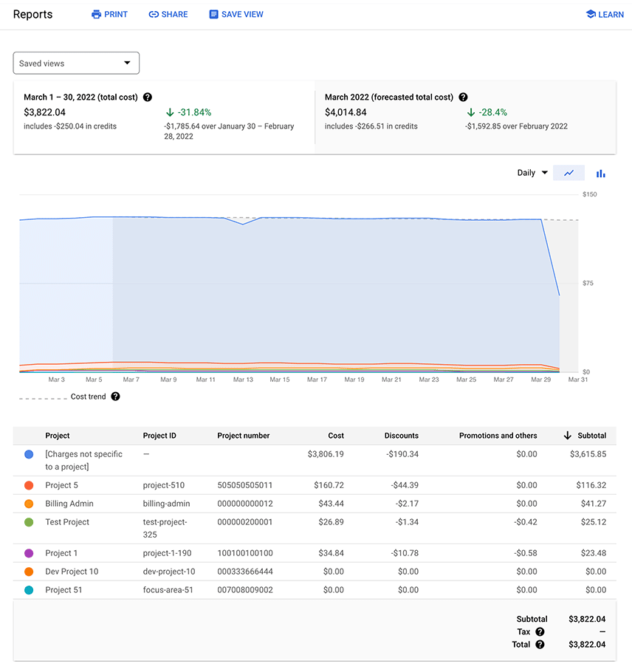Click project ID billing-admin

click(166, 504)
